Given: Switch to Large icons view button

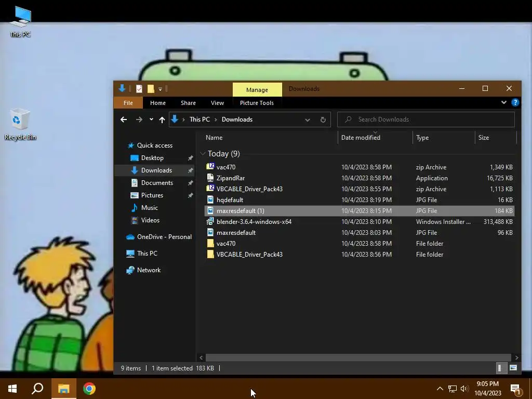Looking at the screenshot, I should (x=513, y=368).
